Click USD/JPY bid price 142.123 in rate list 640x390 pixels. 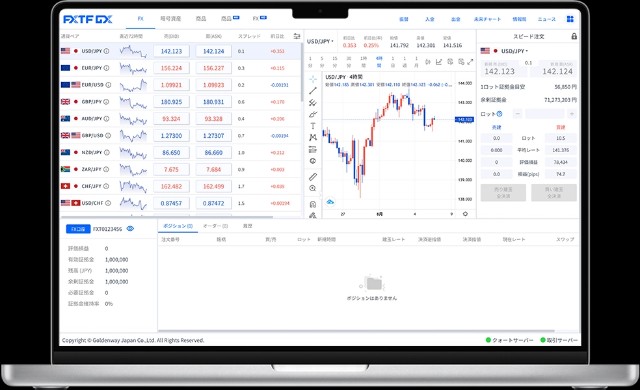pyautogui.click(x=171, y=51)
